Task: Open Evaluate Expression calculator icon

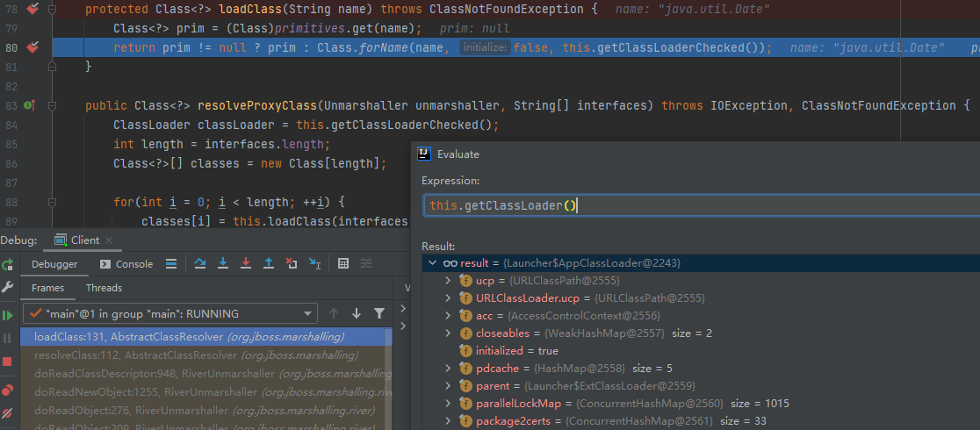Action: point(343,263)
